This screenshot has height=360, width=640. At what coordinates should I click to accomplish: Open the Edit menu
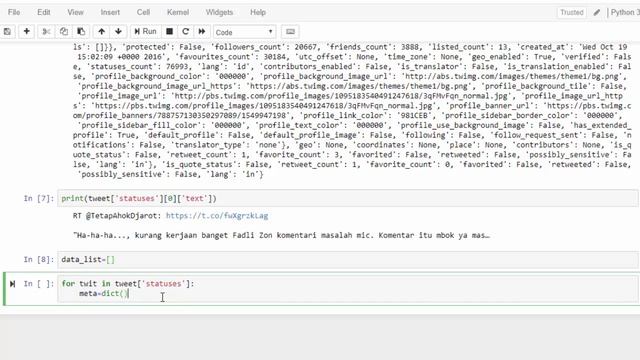(x=44, y=12)
